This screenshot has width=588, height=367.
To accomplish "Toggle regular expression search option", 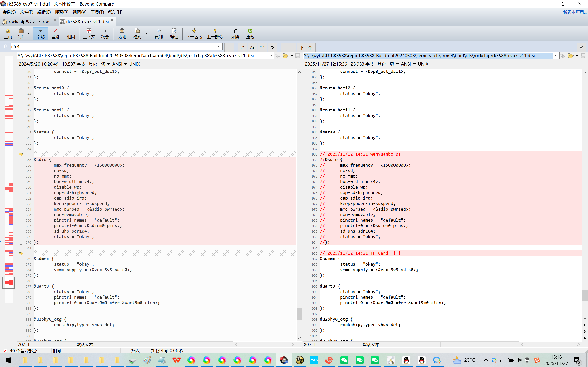I will pyautogui.click(x=242, y=47).
